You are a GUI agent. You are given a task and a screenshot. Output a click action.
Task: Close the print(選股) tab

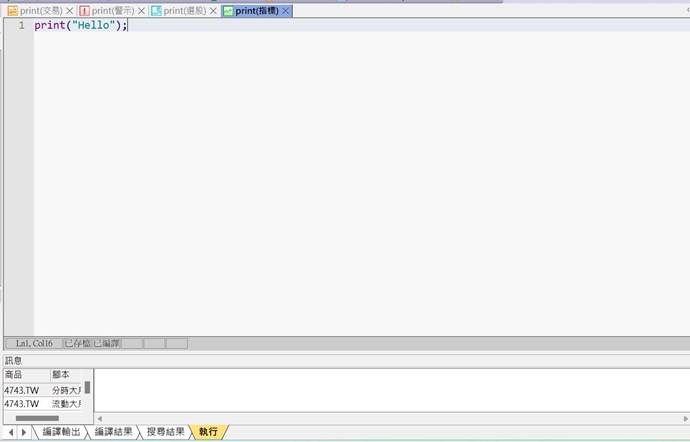tap(213, 11)
